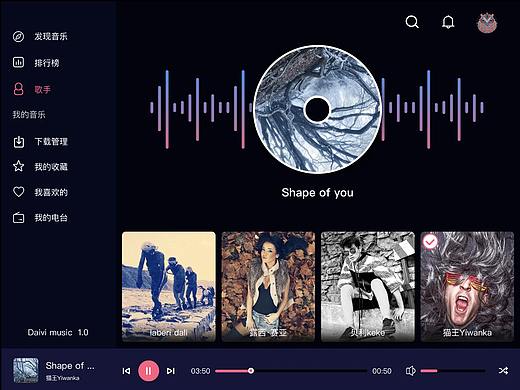Click the chart icon beside 排行榜

pyautogui.click(x=18, y=62)
